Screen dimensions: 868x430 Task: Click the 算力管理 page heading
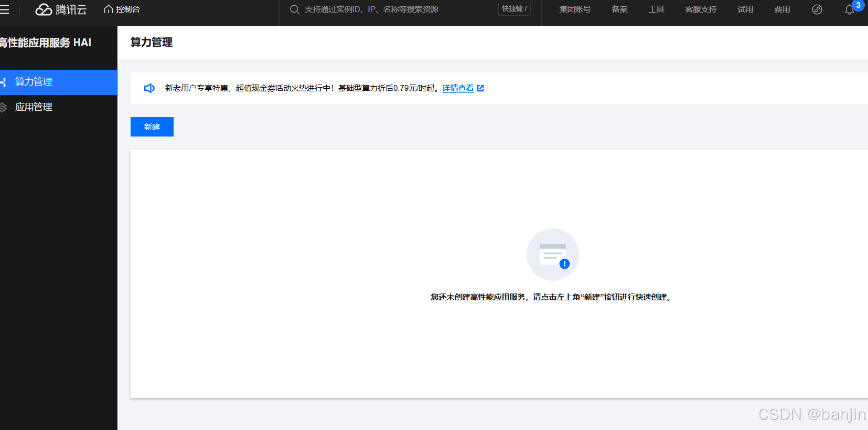[x=152, y=43]
